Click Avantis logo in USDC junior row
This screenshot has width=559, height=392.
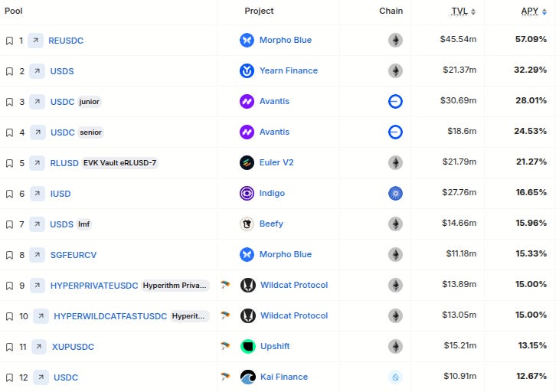pos(247,101)
